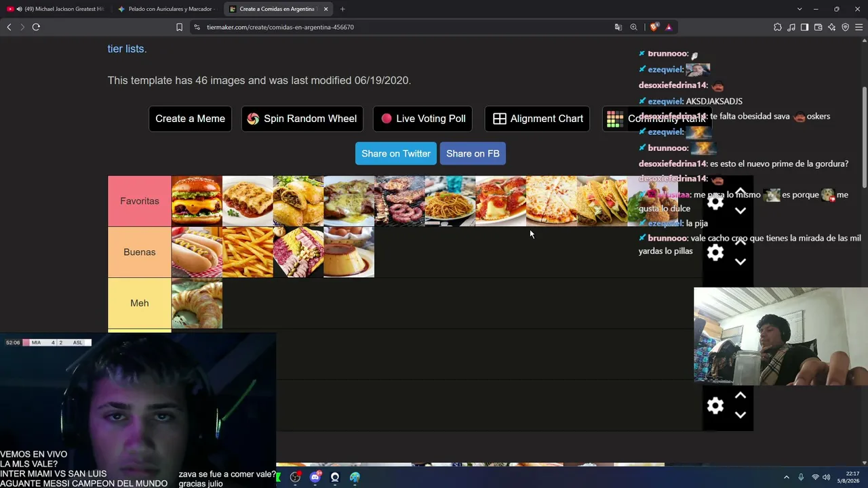868x488 pixels.
Task: Move the bottom tier row up with chevron
Action: tap(741, 396)
